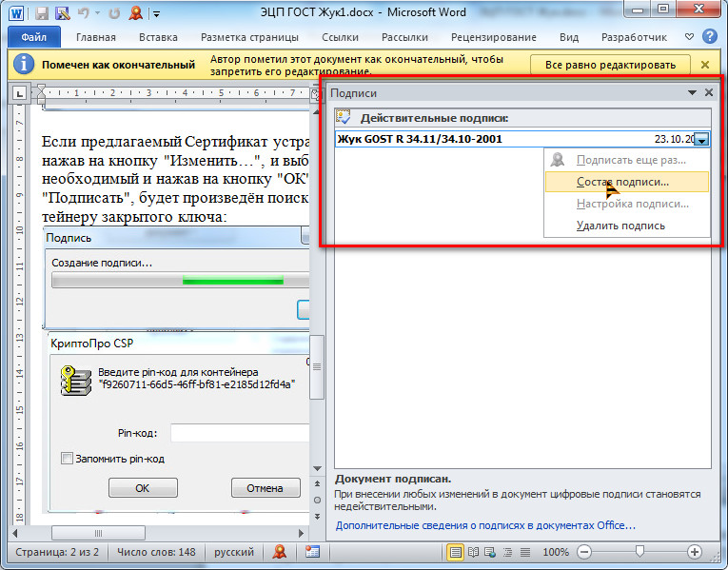728x570 pixels.
Task: Click Все равно редактировать button
Action: pyautogui.click(x=610, y=65)
